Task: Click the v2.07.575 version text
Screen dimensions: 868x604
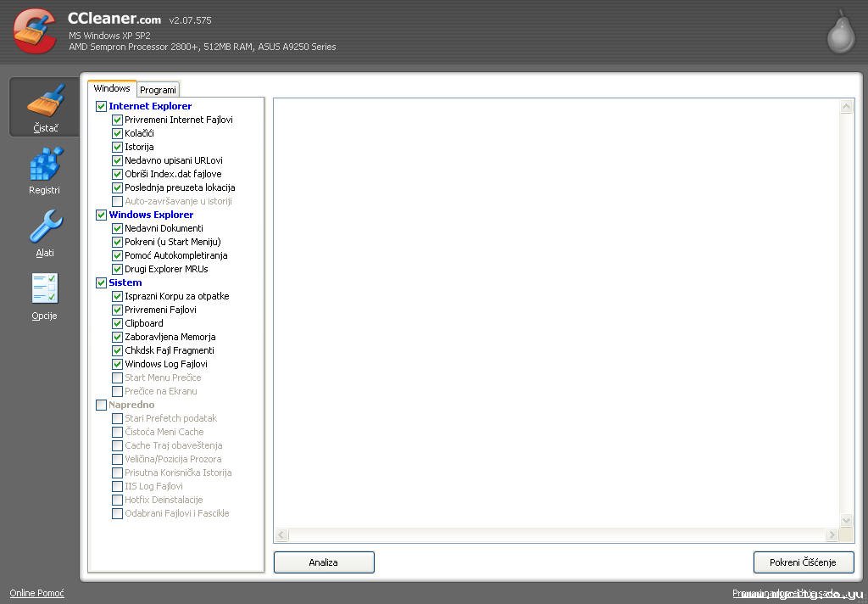Action: coord(190,20)
